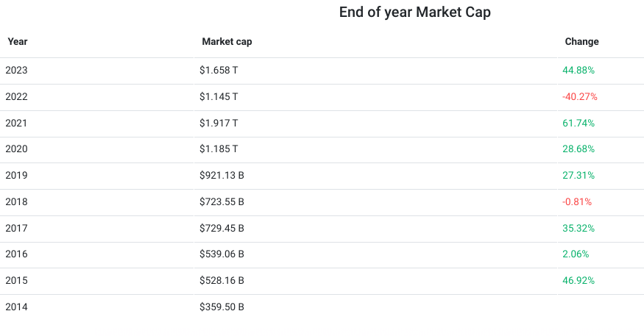Click the End of year Market Cap title

click(x=414, y=12)
